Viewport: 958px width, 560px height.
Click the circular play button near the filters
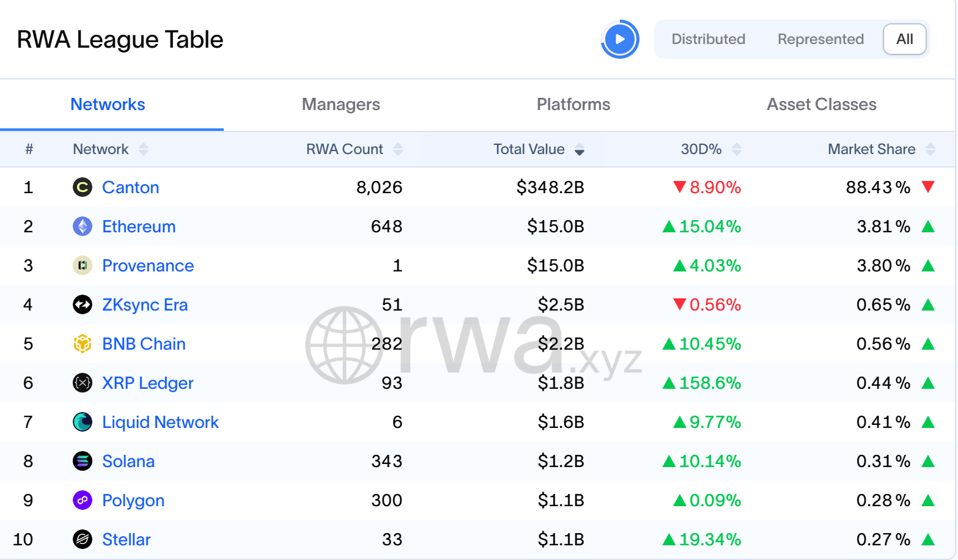point(620,39)
